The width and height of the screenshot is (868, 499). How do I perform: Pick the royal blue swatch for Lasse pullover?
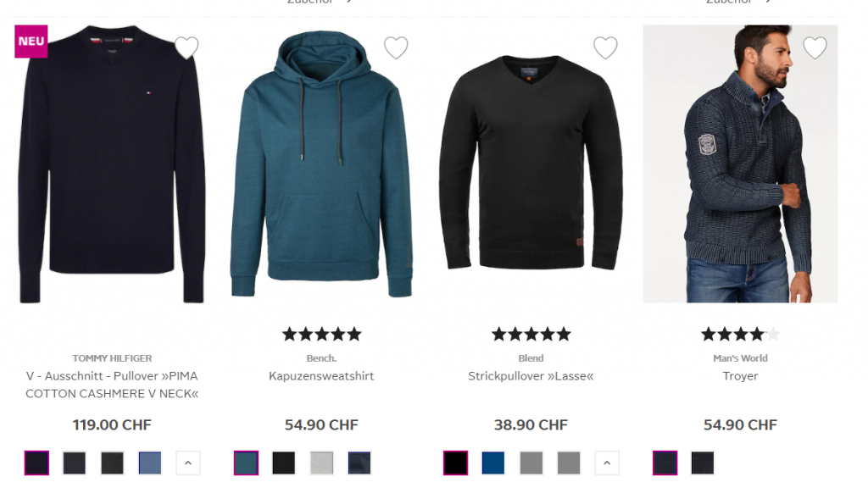pos(493,463)
